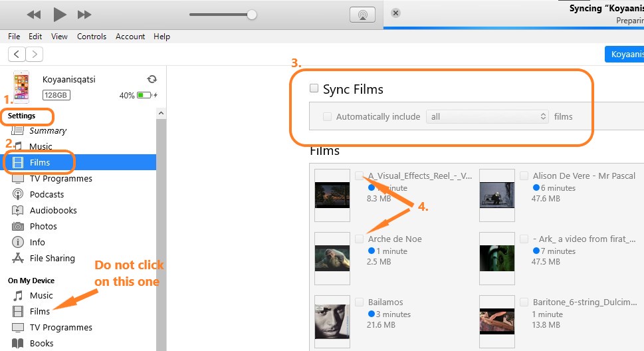Open the View menu

[59, 37]
